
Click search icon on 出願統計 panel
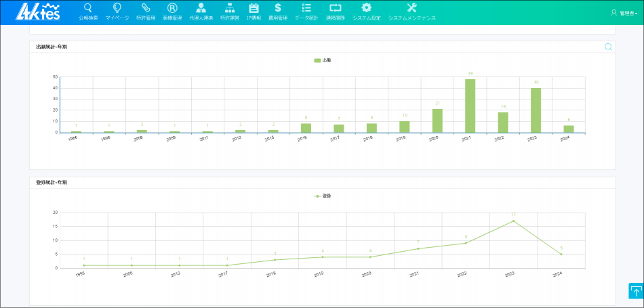tap(608, 47)
